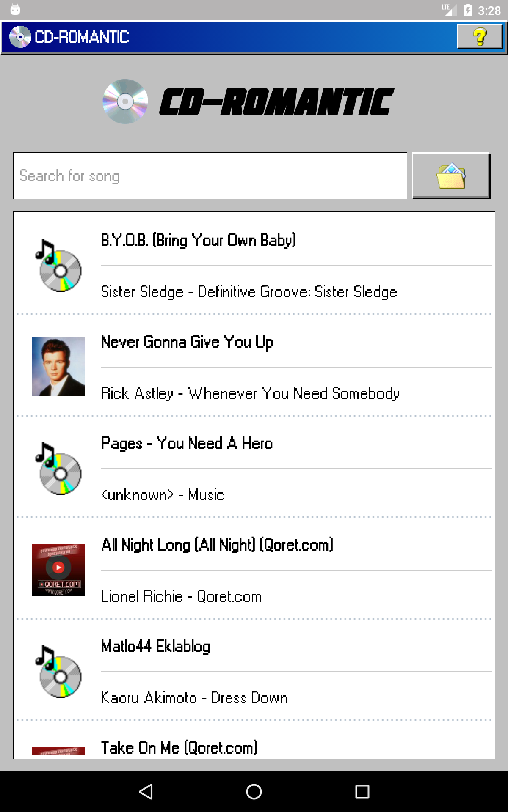Viewport: 508px width, 812px height.
Task: Tap the Rick Astley album cover
Action: point(58,367)
